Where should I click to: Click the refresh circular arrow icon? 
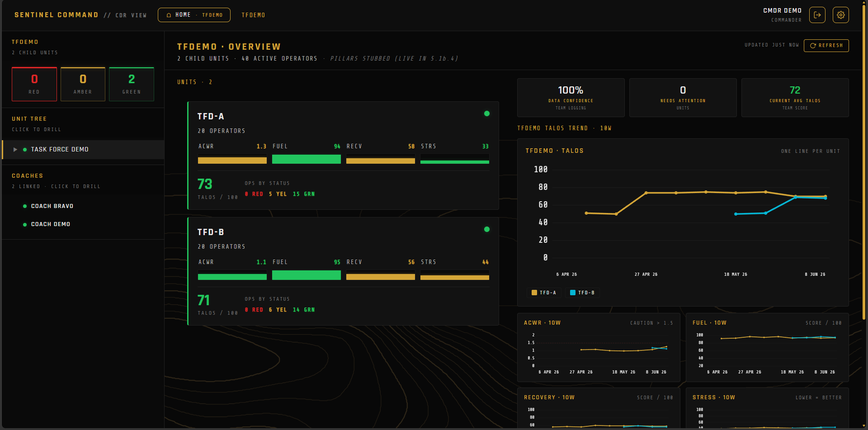click(x=813, y=45)
